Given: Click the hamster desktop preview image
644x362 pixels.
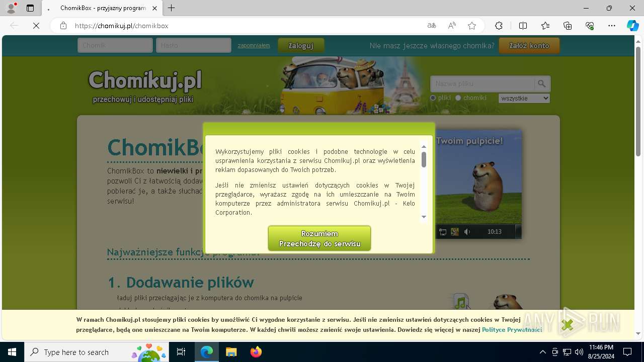Looking at the screenshot, I should 478,184.
